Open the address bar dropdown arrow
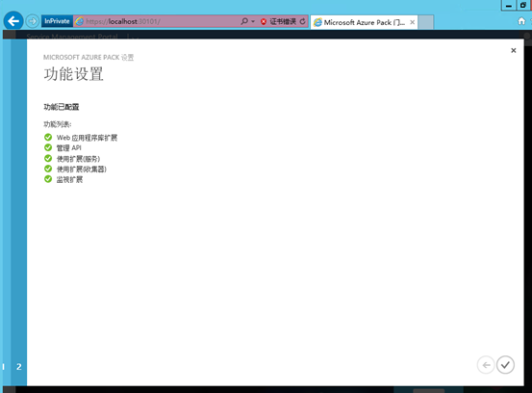The height and width of the screenshot is (393, 532). (x=253, y=21)
